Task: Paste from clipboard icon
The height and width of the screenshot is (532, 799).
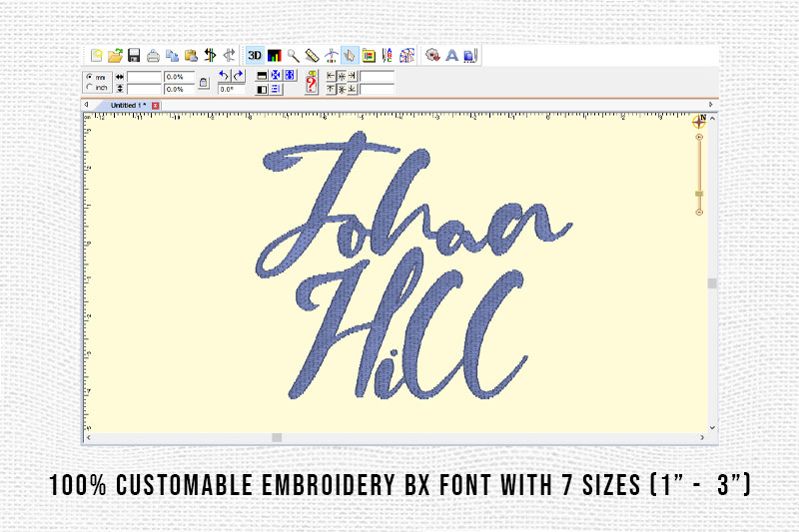Action: coord(191,56)
